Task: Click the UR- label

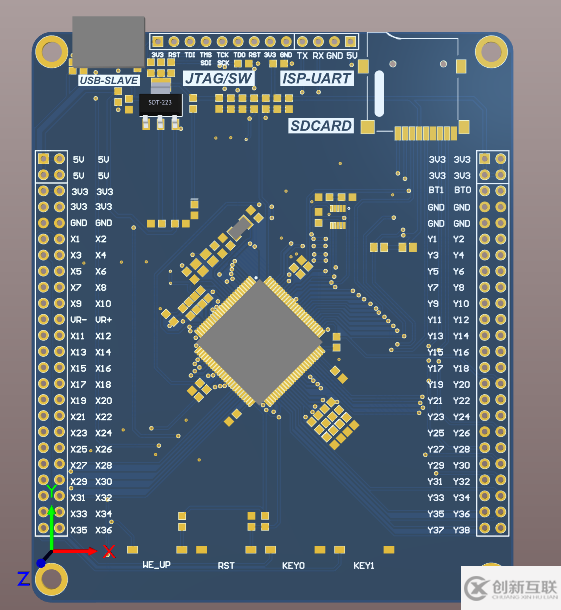Action: (x=78, y=320)
